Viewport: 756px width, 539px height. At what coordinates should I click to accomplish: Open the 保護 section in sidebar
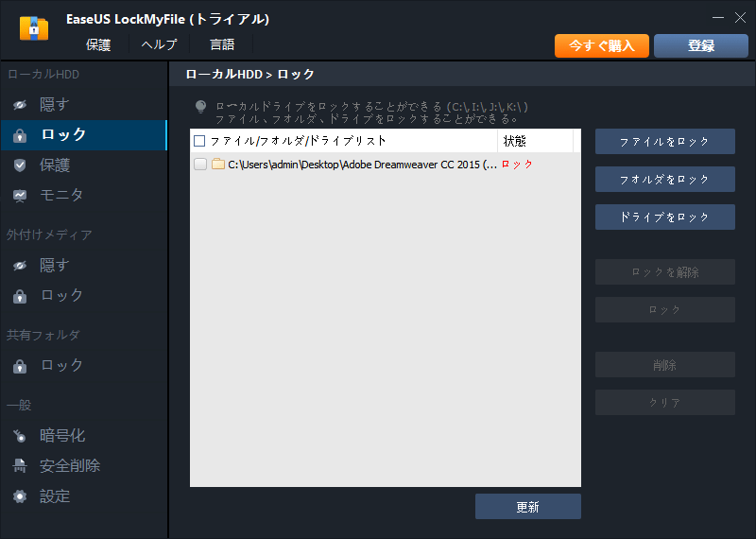(x=84, y=165)
